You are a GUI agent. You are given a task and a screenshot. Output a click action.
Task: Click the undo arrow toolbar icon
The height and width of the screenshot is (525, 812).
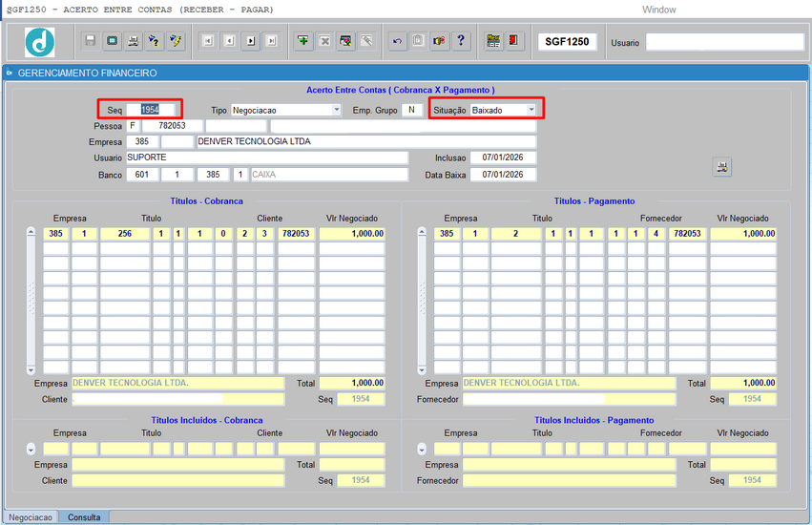click(x=397, y=41)
